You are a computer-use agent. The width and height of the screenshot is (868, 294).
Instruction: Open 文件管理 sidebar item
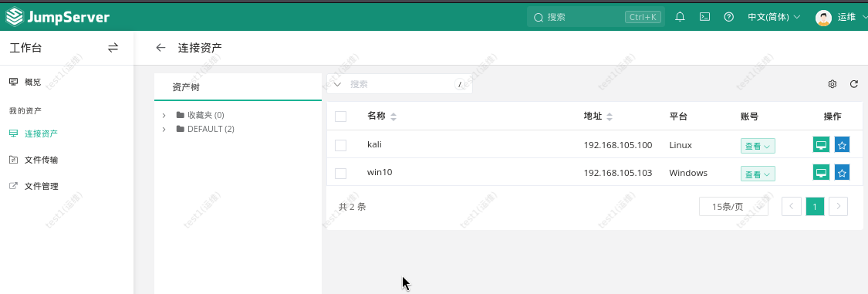click(x=41, y=187)
